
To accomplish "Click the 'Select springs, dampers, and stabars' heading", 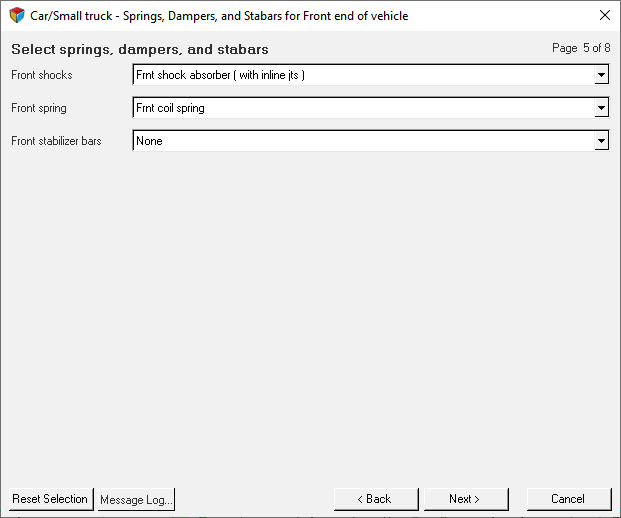I will (140, 50).
